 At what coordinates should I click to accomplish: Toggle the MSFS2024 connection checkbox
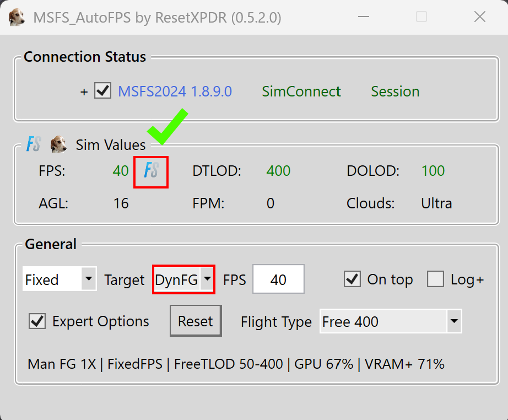click(102, 90)
